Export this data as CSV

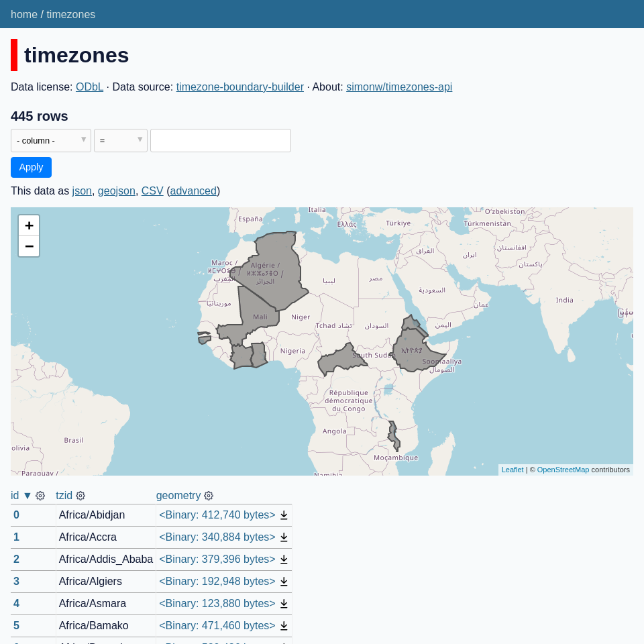tap(152, 191)
